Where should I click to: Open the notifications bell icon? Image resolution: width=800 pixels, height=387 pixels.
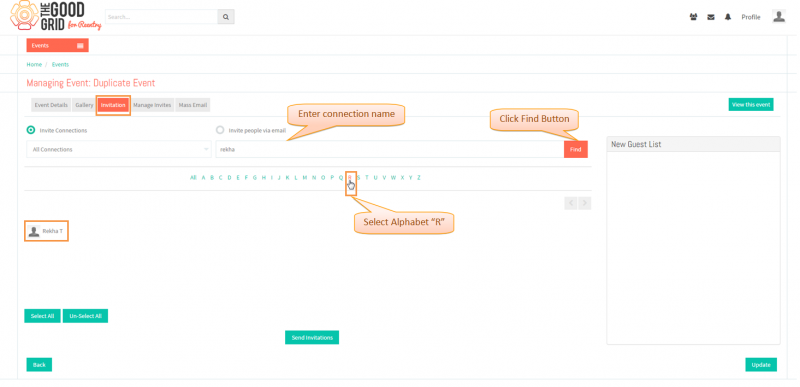tap(728, 17)
